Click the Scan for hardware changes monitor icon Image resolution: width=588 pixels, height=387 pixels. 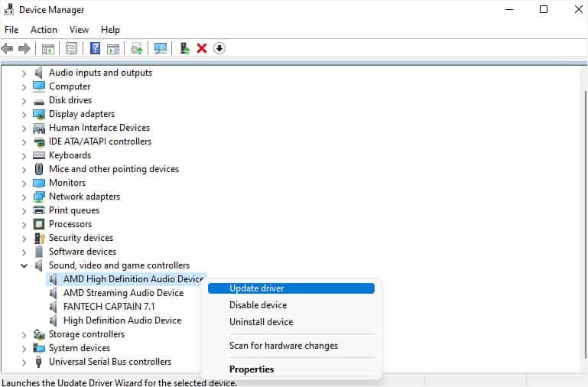click(x=161, y=48)
